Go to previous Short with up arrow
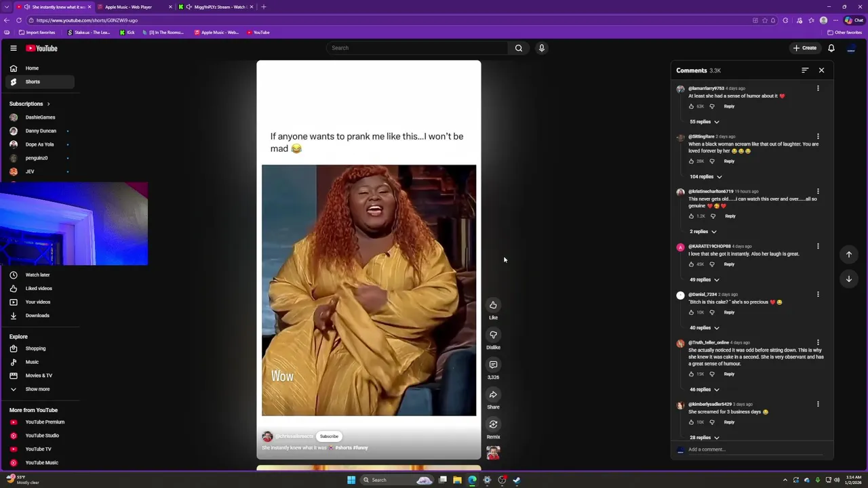 click(x=849, y=254)
